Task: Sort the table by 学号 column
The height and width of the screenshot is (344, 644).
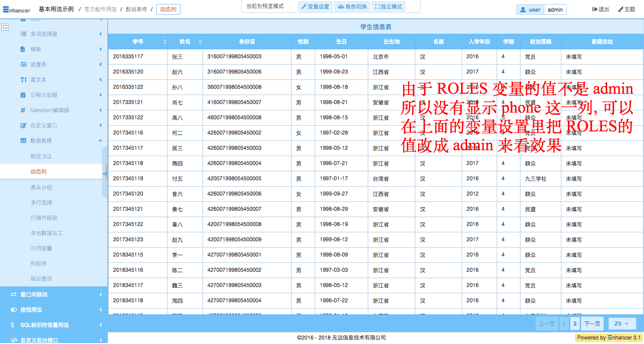Action: coord(165,42)
